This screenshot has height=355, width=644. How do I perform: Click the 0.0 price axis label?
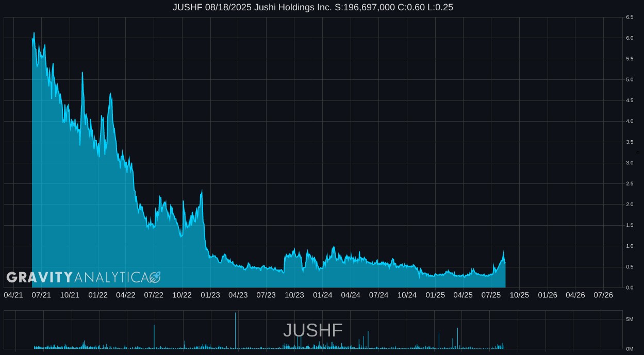630,288
